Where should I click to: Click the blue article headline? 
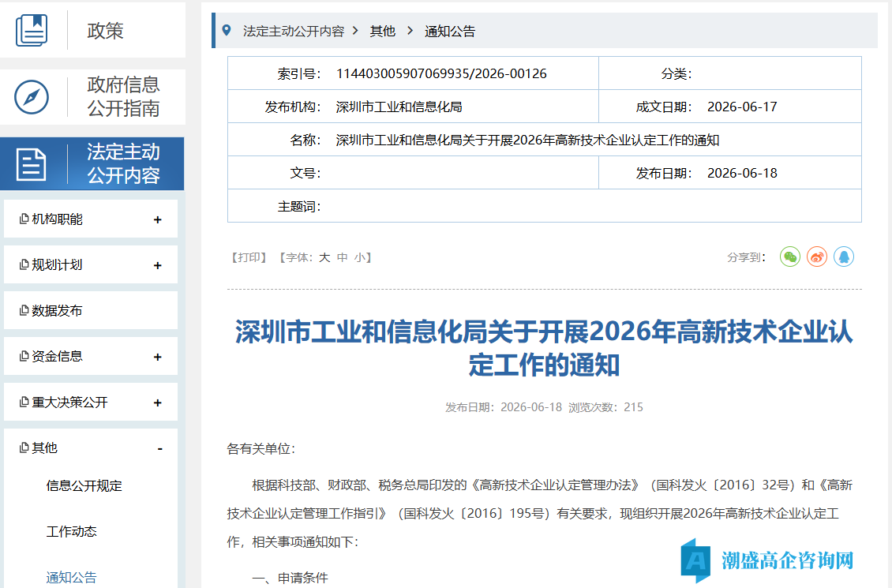coord(544,348)
